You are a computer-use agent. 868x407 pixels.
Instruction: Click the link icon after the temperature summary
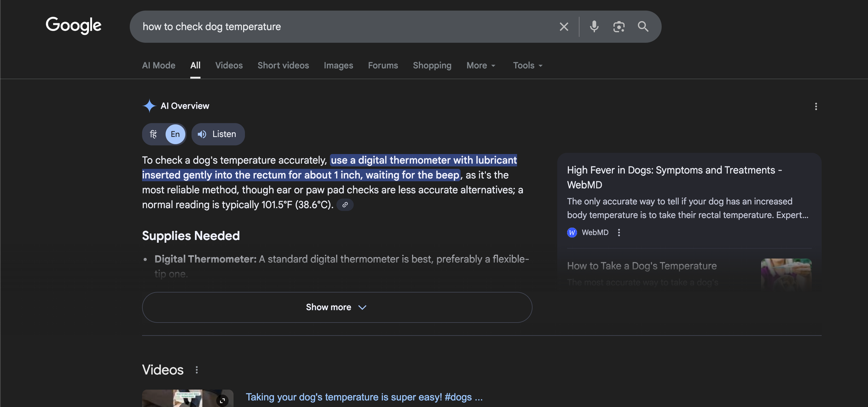345,205
